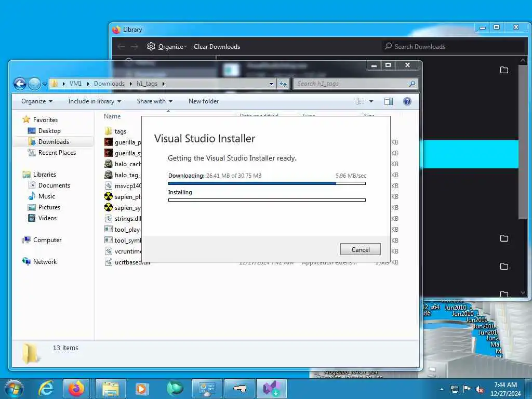Open the Include in library menu
The width and height of the screenshot is (532, 399).
click(x=95, y=101)
